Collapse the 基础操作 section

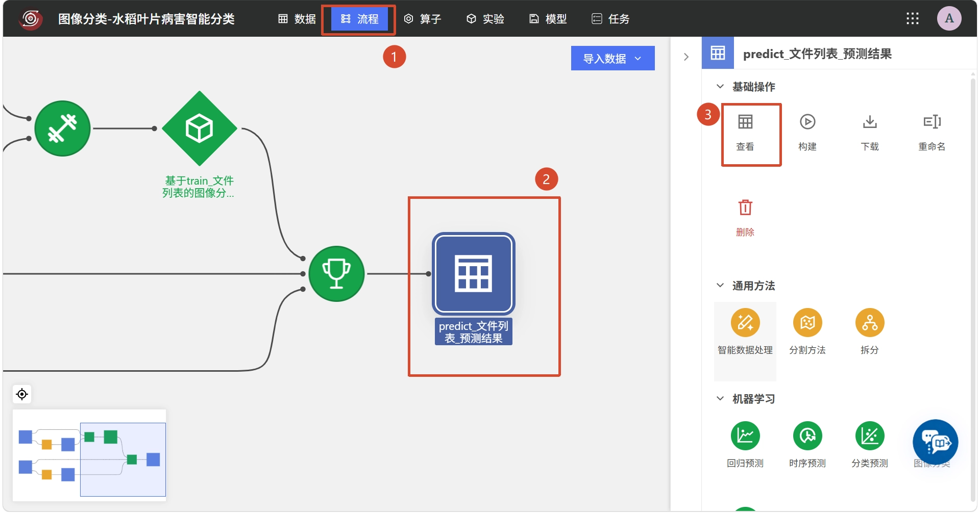[720, 86]
